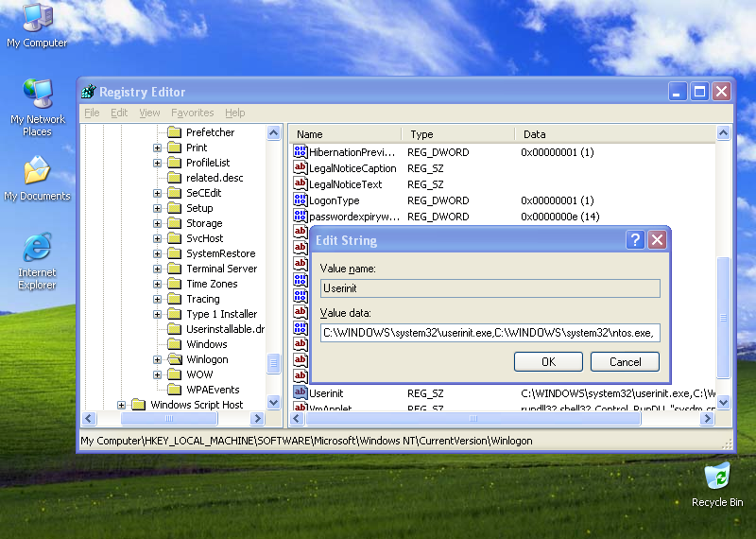Click values pane scroll left arrow
756x539 pixels.
pyautogui.click(x=297, y=418)
